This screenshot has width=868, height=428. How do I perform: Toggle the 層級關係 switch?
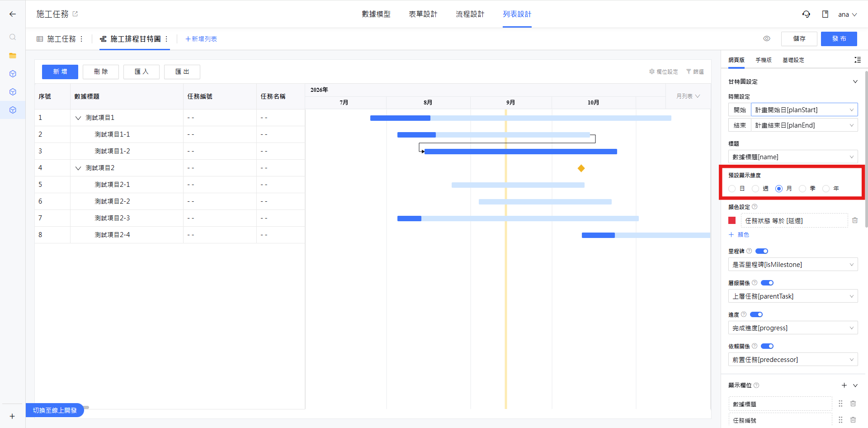767,283
